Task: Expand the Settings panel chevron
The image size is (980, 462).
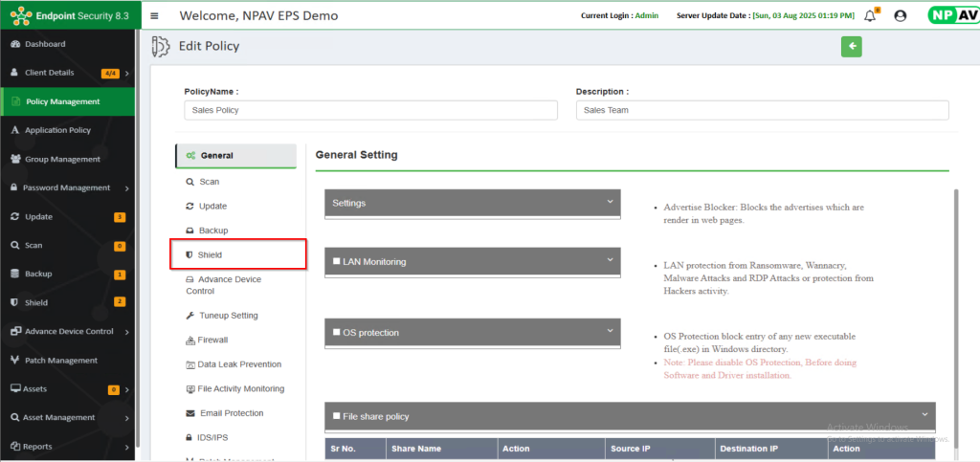Action: pyautogui.click(x=610, y=202)
